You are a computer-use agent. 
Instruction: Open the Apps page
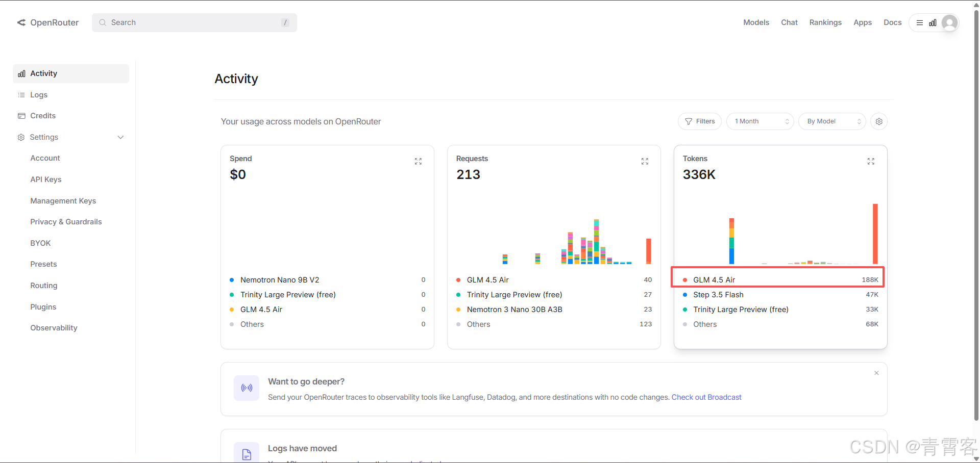863,22
